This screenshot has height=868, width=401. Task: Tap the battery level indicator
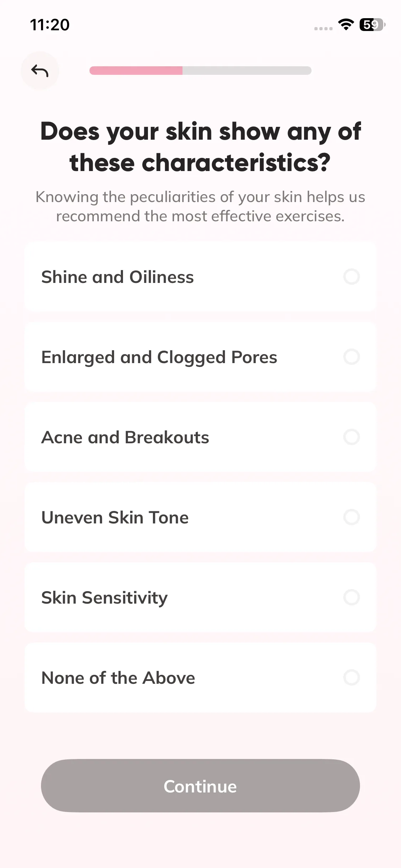coord(372,25)
